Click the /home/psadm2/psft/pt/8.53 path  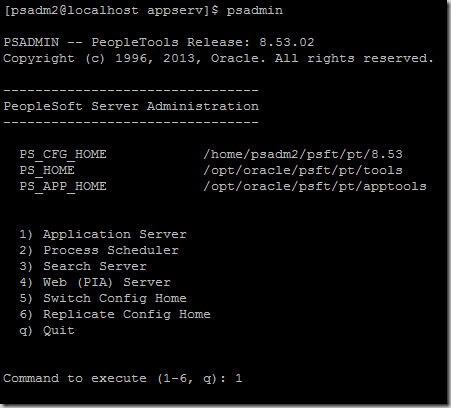tap(303, 154)
